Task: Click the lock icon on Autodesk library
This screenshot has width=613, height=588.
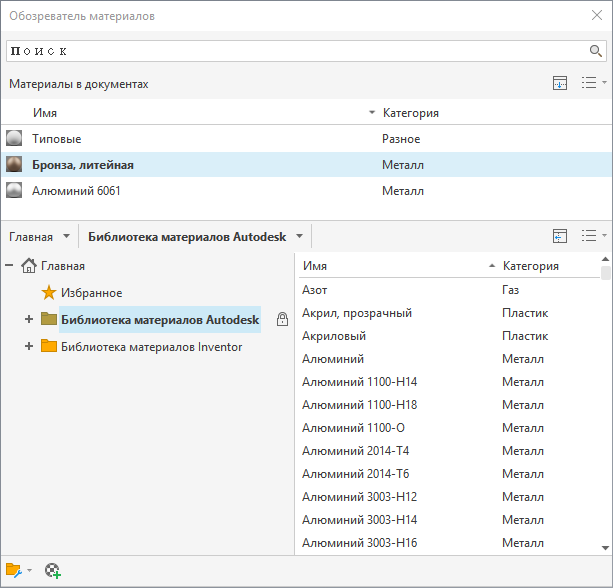Action: pyautogui.click(x=282, y=320)
